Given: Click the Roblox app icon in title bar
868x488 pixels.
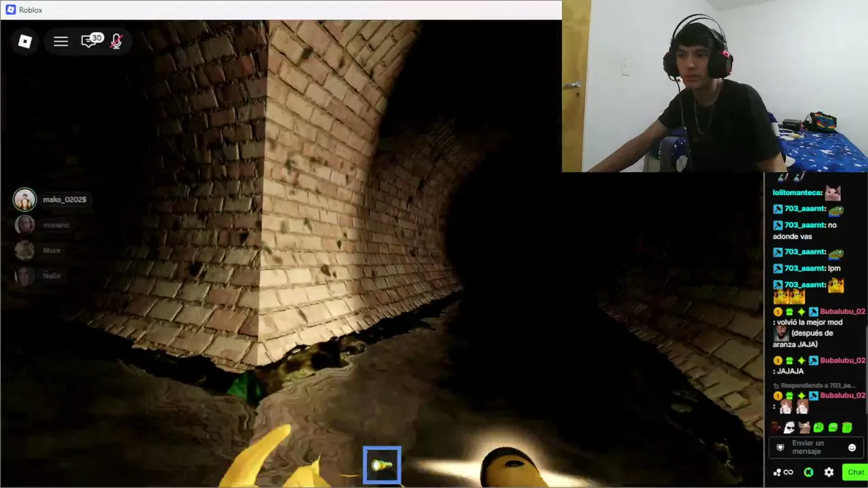Looking at the screenshot, I should 11,10.
